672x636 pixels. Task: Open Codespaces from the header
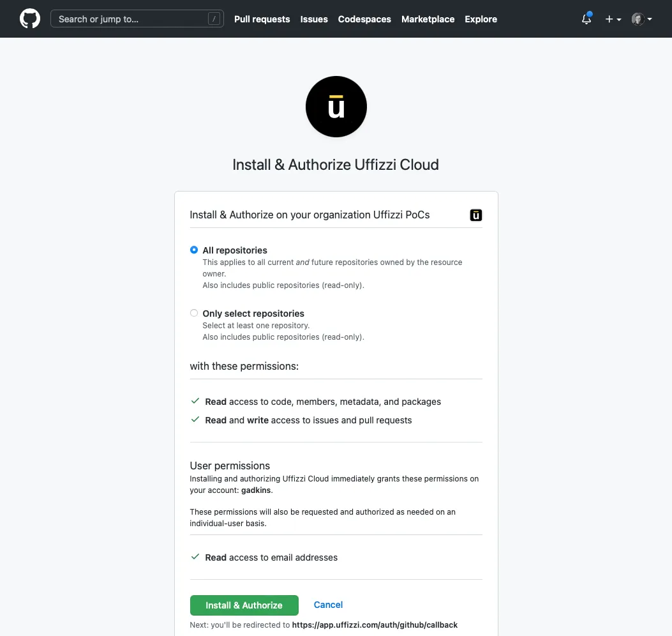tap(364, 19)
